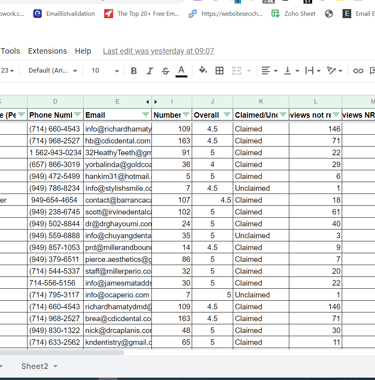Open the text color picker
The width and height of the screenshot is (375, 380).
pyautogui.click(x=181, y=71)
